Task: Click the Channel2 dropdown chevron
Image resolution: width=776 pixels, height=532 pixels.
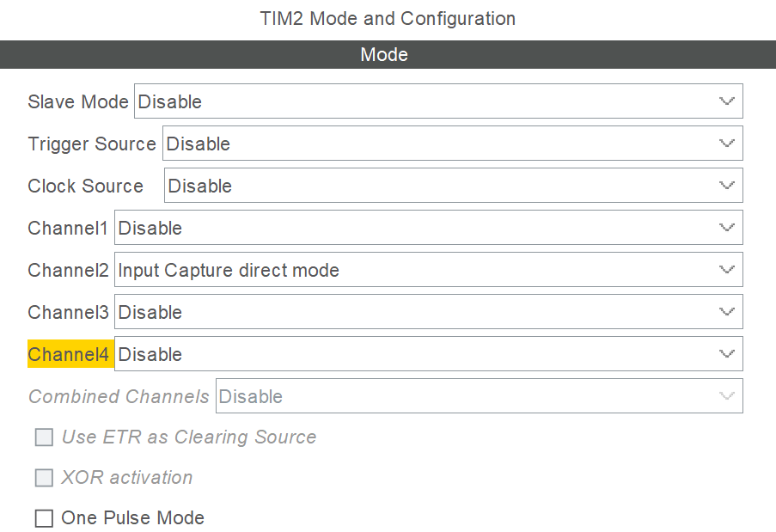Action: [x=726, y=270]
